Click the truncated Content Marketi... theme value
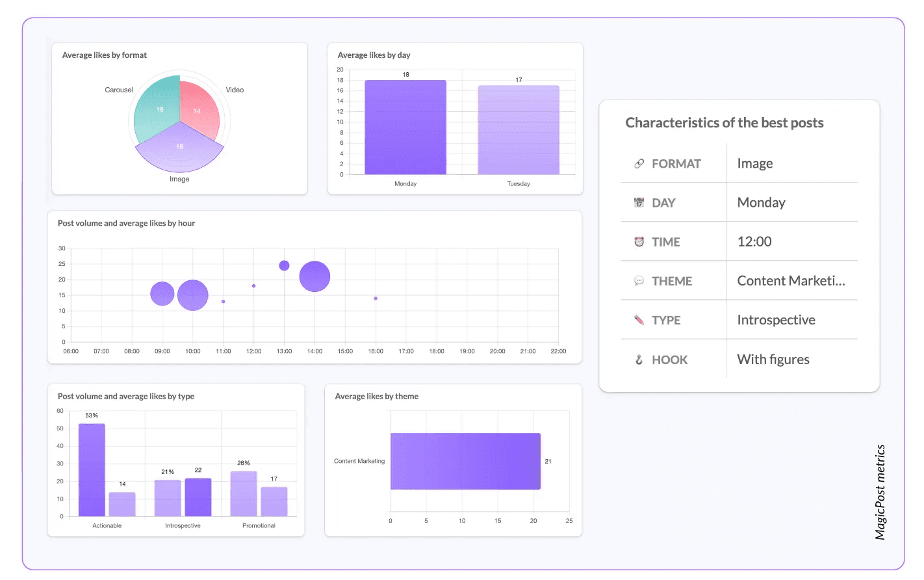The image size is (924, 580). point(791,281)
